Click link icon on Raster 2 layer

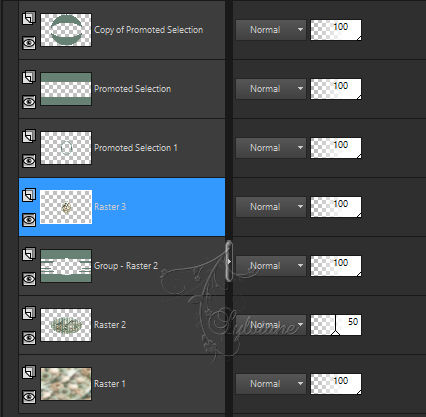[29, 313]
